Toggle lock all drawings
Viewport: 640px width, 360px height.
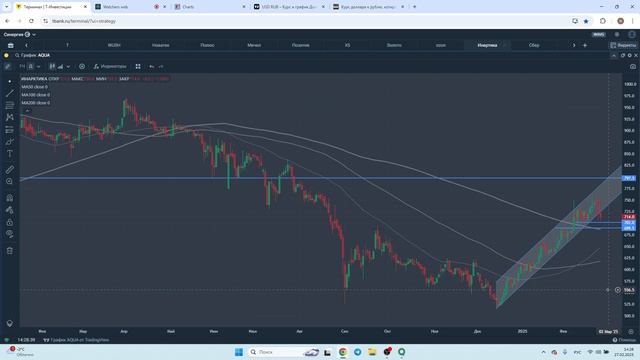point(10,222)
